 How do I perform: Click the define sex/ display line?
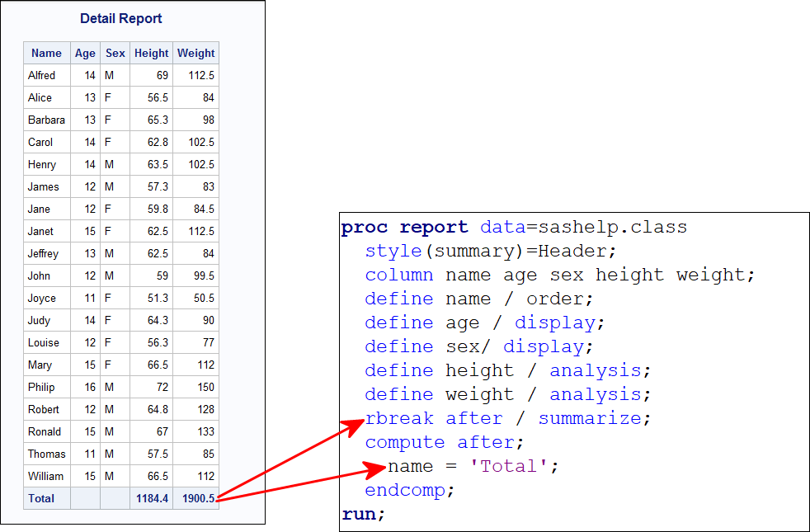[479, 346]
